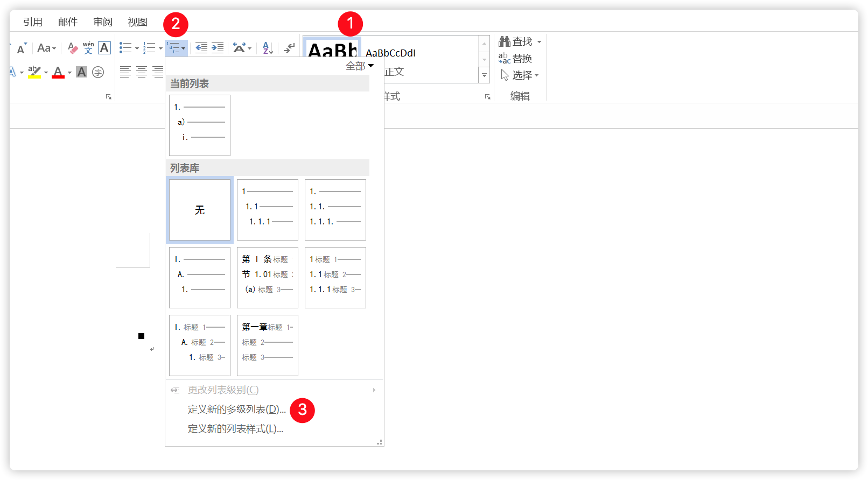Apply yellow text highlight color
Image resolution: width=868 pixels, height=480 pixels.
(x=34, y=72)
